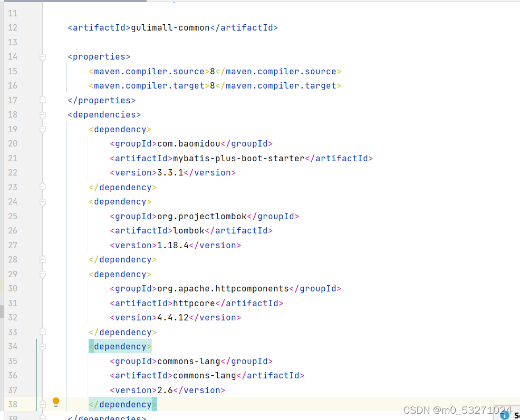Place cursor in gulimall-common artifactId text
520x420 pixels.
[x=170, y=28]
